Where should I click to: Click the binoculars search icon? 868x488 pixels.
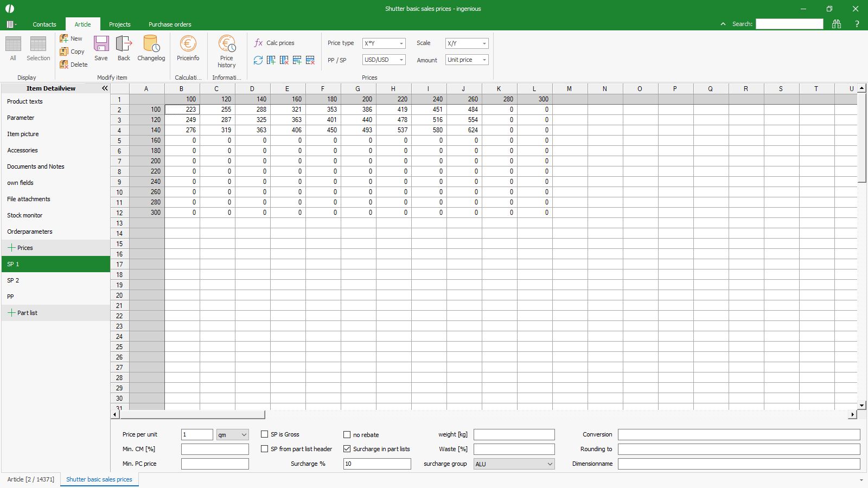(x=837, y=24)
